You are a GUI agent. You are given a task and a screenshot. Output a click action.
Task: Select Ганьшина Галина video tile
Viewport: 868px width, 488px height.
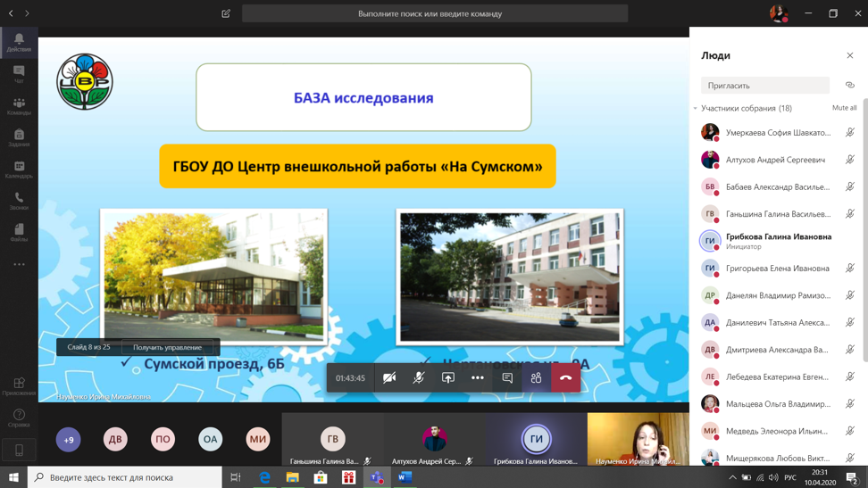332,439
